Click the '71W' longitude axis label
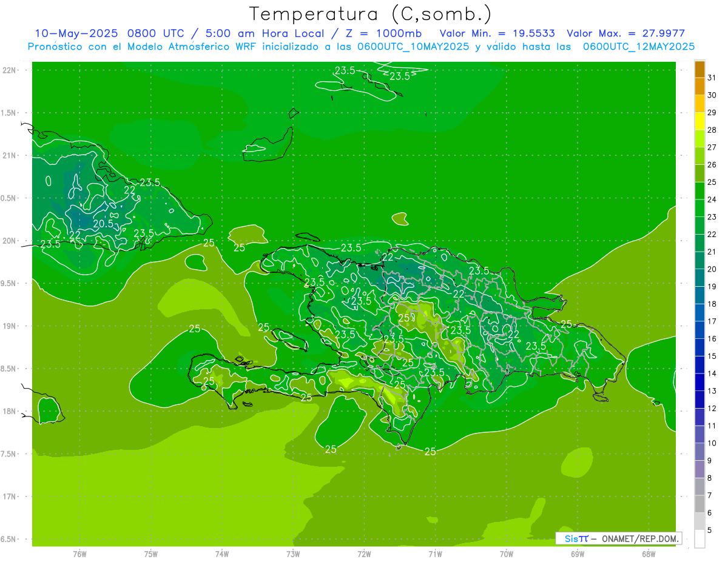728x562 pixels. pos(435,554)
